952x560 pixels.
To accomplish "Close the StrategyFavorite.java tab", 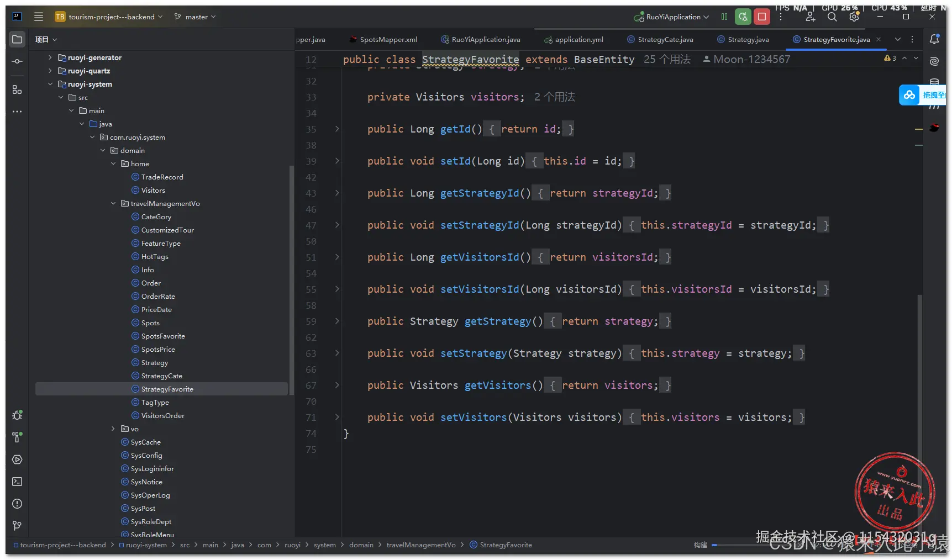I will 879,39.
